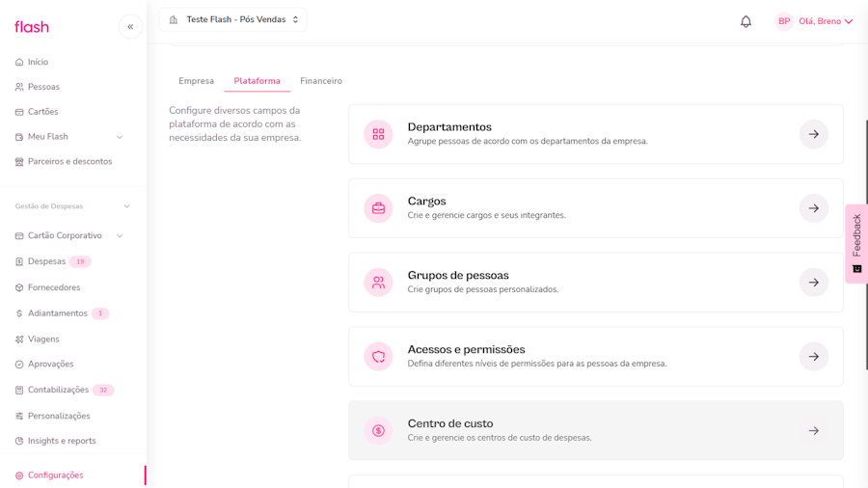Open the Teste Flash - Pós Vendas company selector
This screenshot has height=488, width=868.
coord(232,20)
